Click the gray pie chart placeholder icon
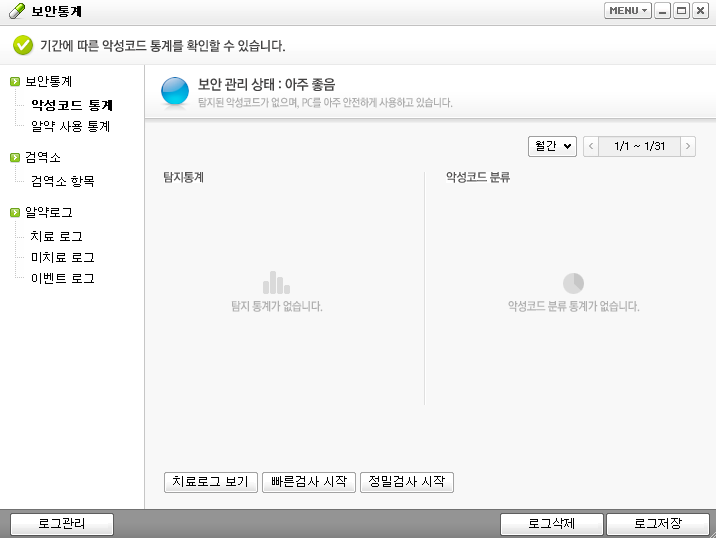 pyautogui.click(x=573, y=283)
